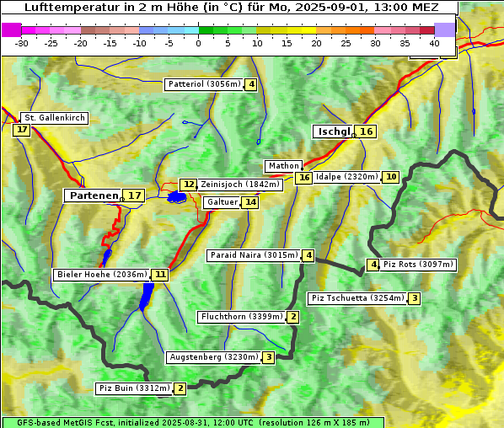
Task: Click the legend scale label 20
Action: click(316, 43)
